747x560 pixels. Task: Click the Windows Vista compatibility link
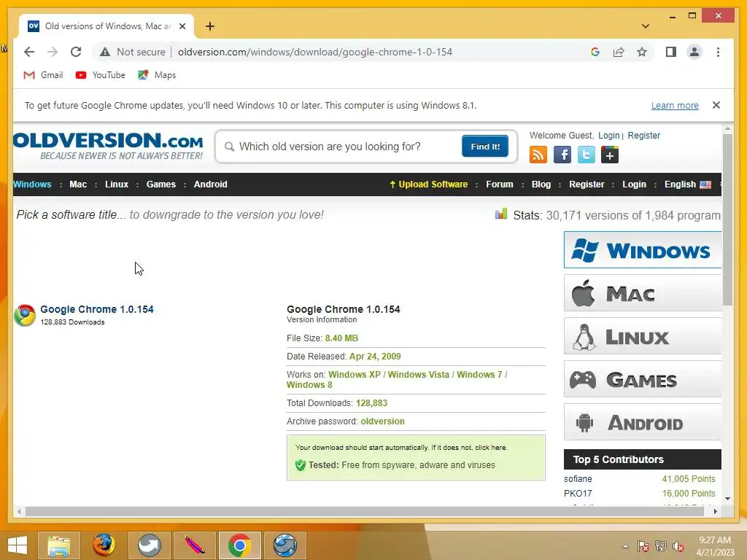point(418,374)
